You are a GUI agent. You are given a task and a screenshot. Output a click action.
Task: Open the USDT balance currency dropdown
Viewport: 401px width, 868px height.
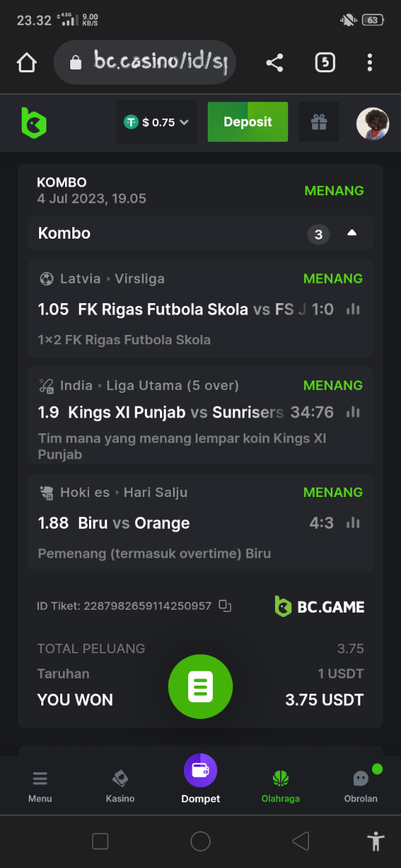[x=156, y=122]
